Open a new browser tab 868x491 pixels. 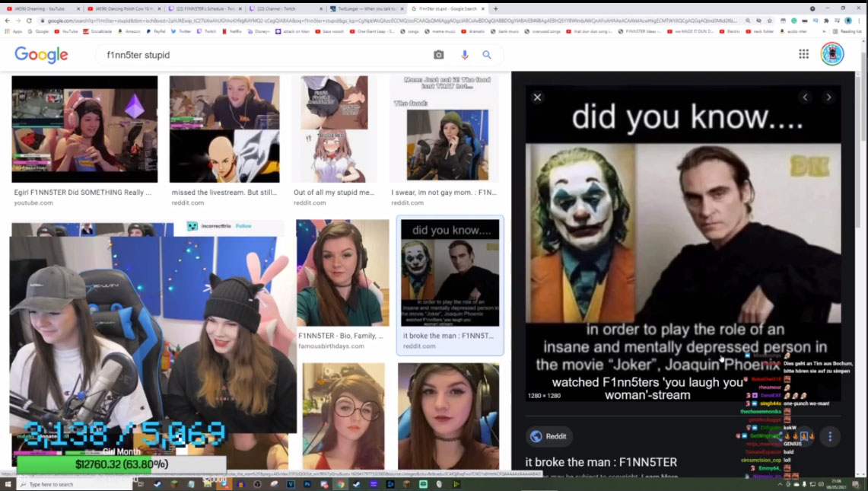pyautogui.click(x=495, y=9)
